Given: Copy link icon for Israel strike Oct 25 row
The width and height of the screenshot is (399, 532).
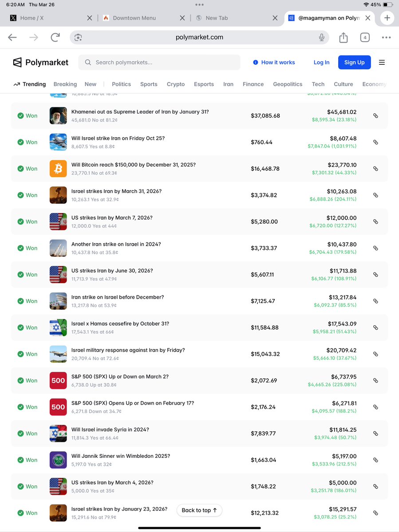Looking at the screenshot, I should click(375, 142).
